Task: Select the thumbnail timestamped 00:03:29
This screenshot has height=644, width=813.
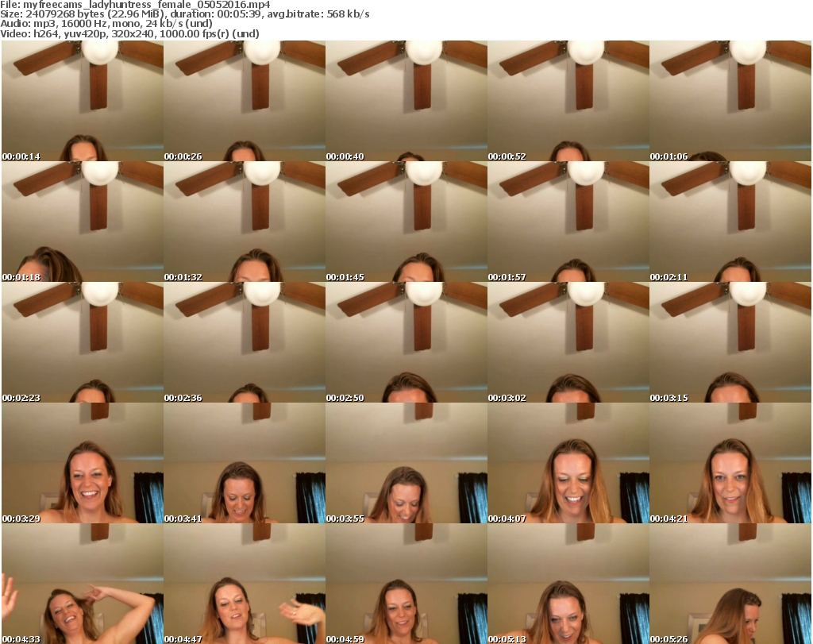Action: (x=83, y=463)
